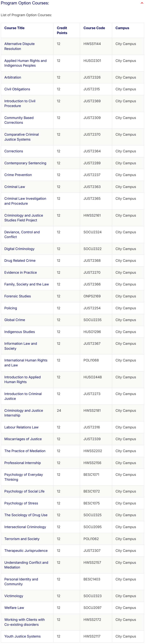The height and width of the screenshot is (644, 145).
Task: Open the Policing course page
Action: coord(11,308)
